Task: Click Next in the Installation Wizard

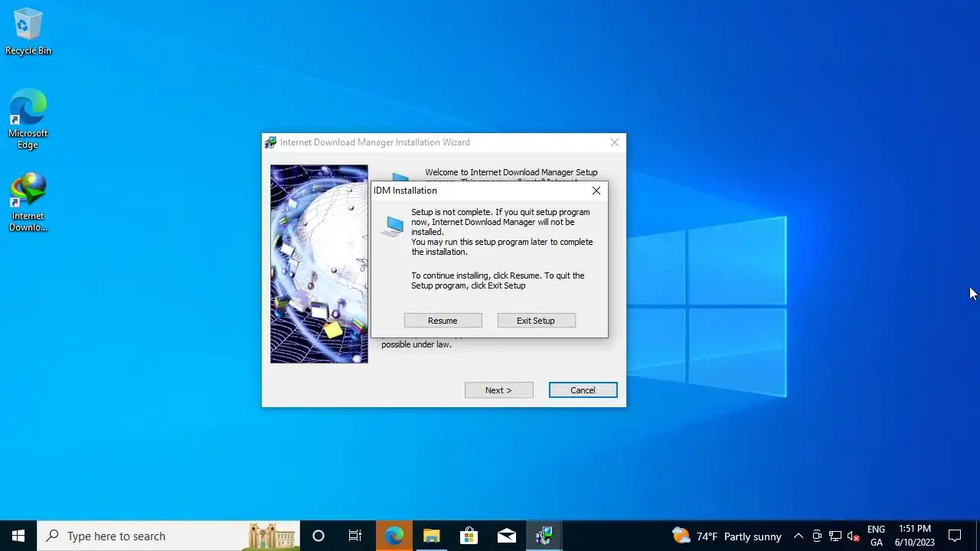Action: pyautogui.click(x=498, y=390)
